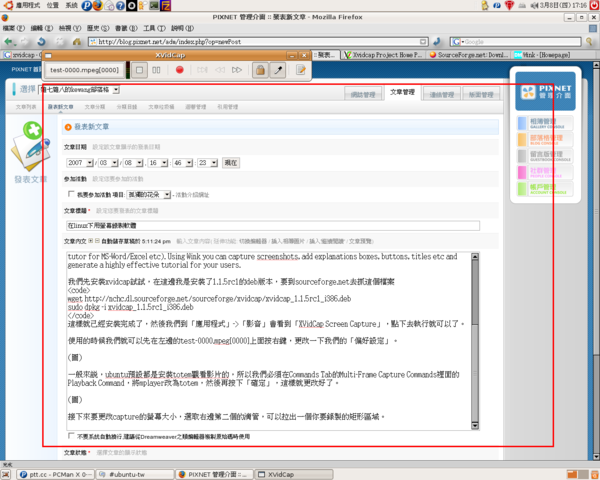Screen dimensions: 600x480
Task: Reload the page in Firefox
Action: point(42,41)
